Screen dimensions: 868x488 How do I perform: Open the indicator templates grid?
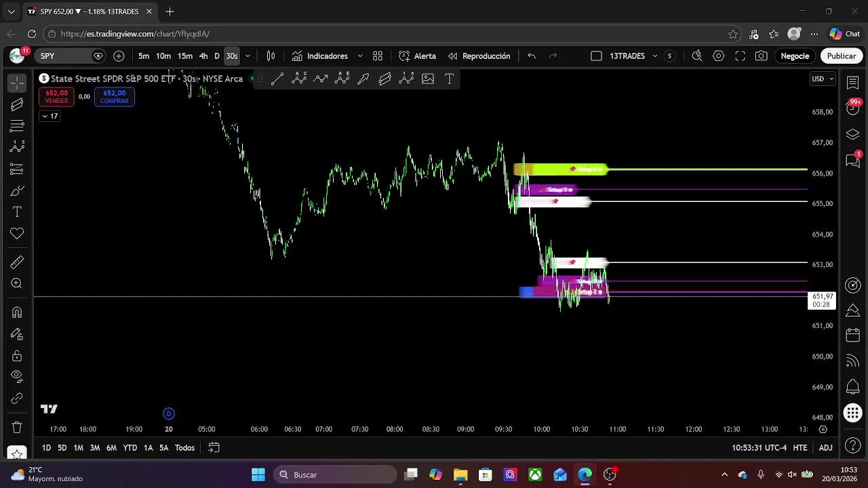click(x=378, y=56)
